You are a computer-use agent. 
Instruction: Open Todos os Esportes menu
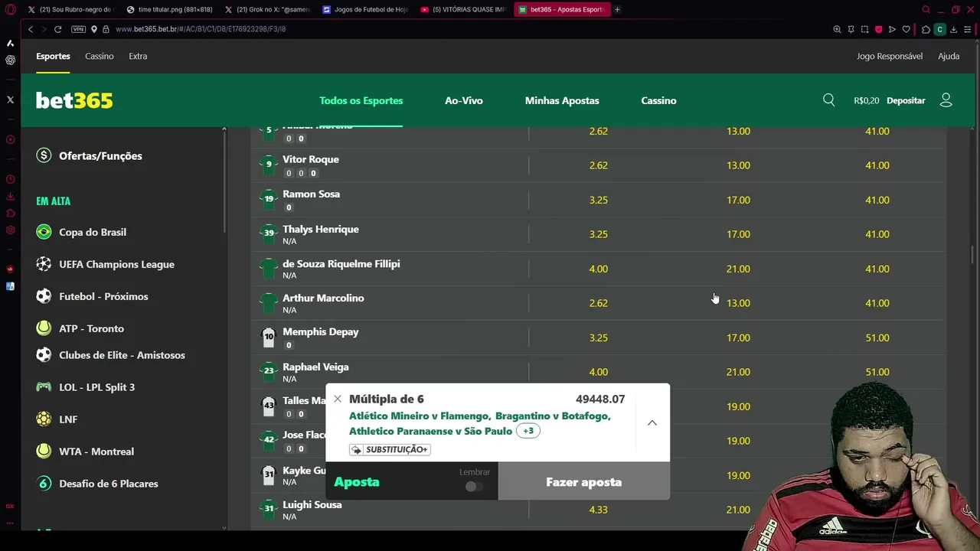tap(361, 100)
